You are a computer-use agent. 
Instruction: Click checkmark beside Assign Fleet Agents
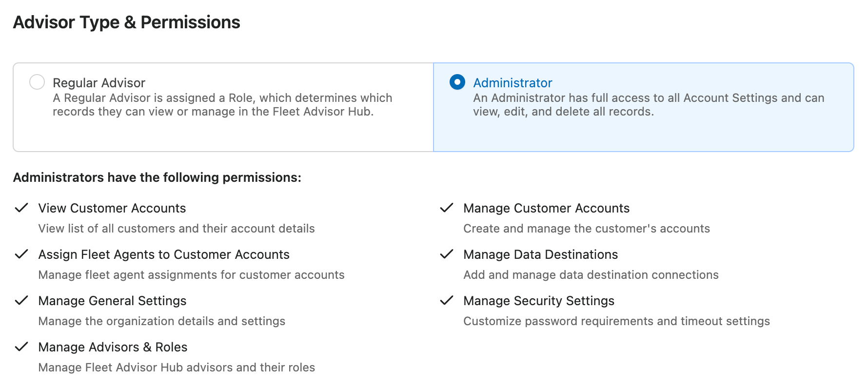21,254
